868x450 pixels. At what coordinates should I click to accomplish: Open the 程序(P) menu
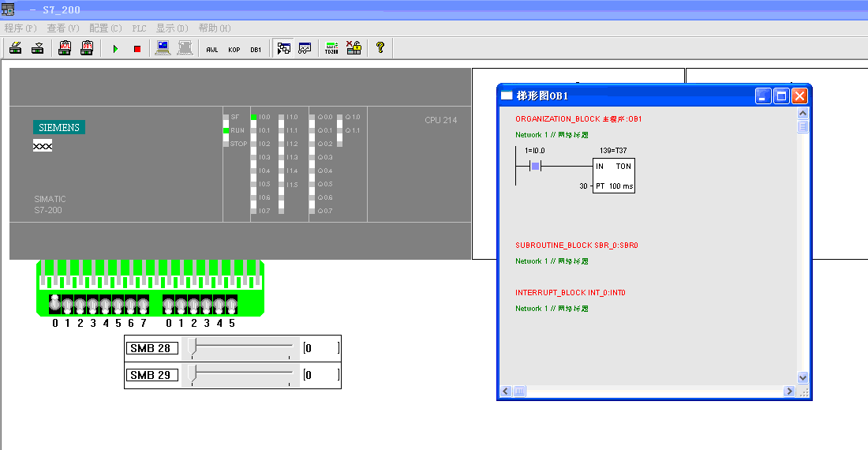point(21,28)
